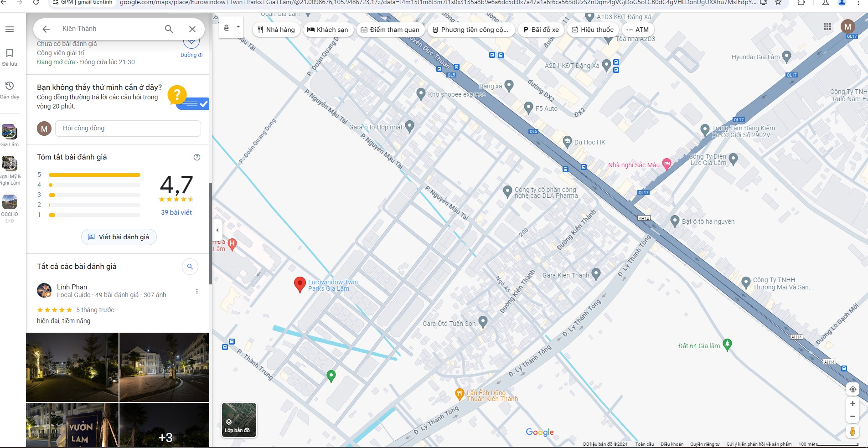
Task: Click the Hỏi cộng đồng input field
Action: coord(128,129)
